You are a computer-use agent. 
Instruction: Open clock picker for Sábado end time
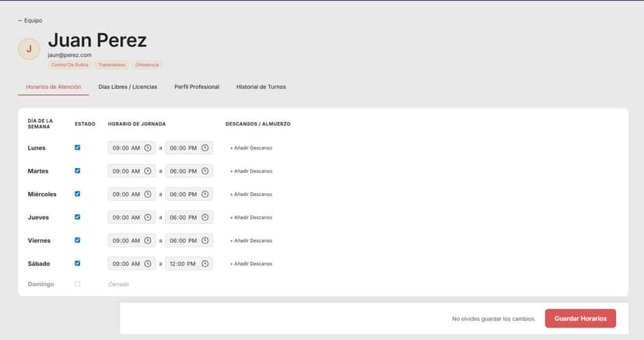tap(205, 264)
